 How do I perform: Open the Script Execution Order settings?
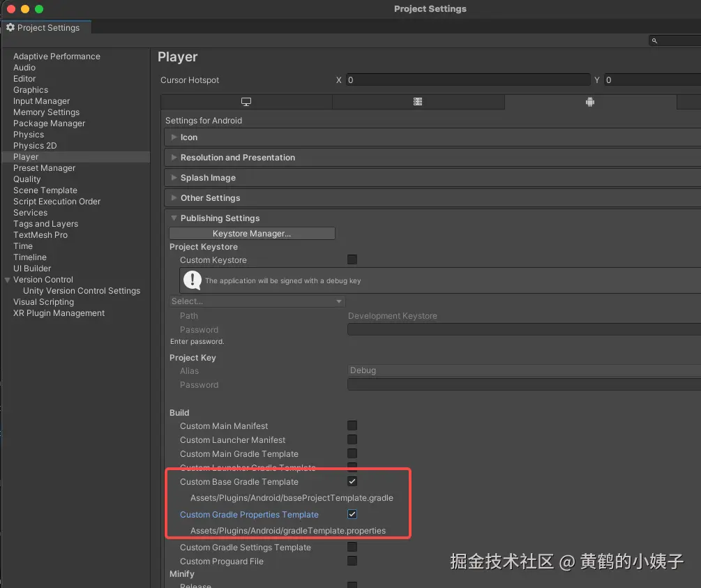(x=56, y=202)
